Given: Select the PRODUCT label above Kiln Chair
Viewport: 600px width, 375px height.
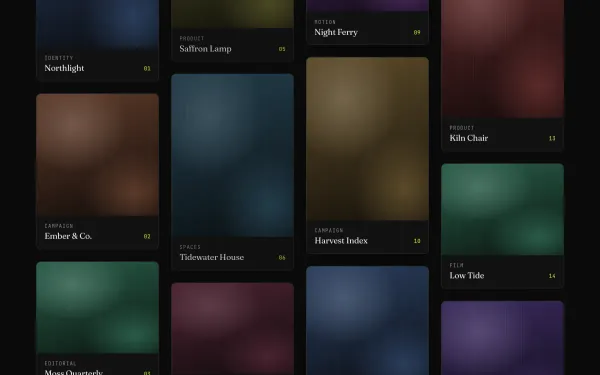Looking at the screenshot, I should [x=462, y=128].
